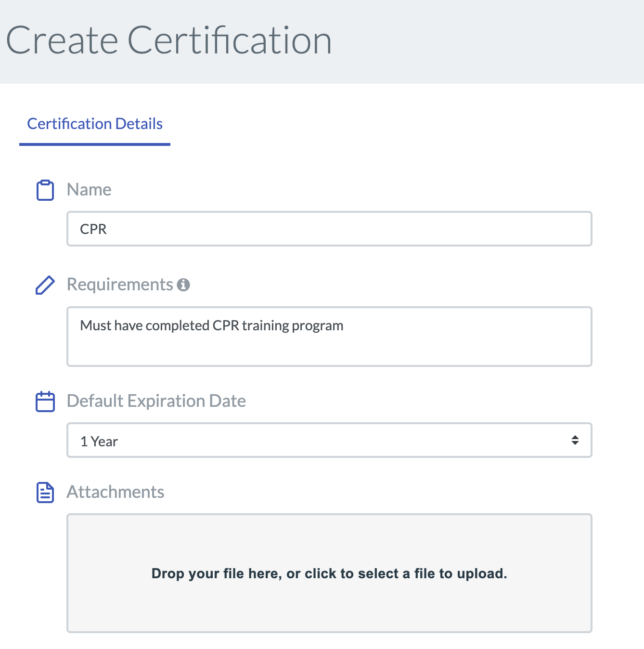Click the document icon beside Attachments
The height and width of the screenshot is (649, 644).
[45, 493]
